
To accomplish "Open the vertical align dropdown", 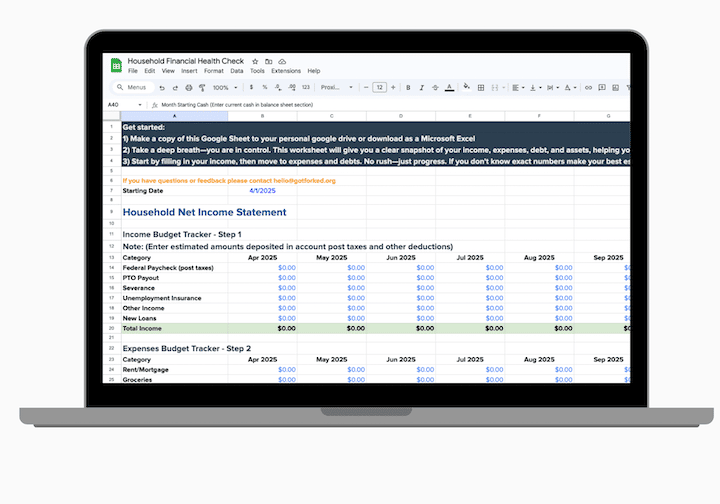I will pos(535,88).
